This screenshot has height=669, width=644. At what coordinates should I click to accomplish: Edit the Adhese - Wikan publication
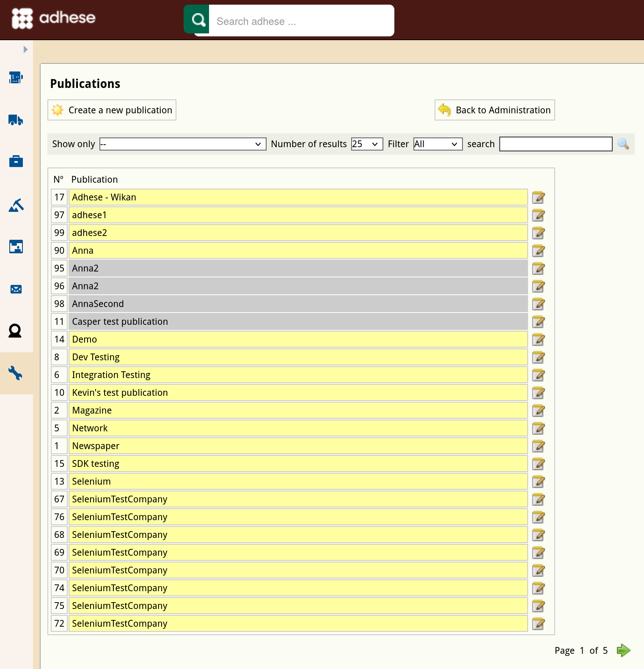click(x=538, y=197)
